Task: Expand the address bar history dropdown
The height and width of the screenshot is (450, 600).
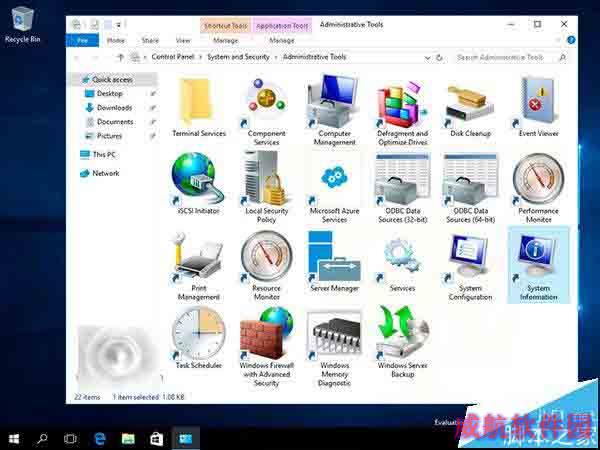Action: tap(427, 58)
